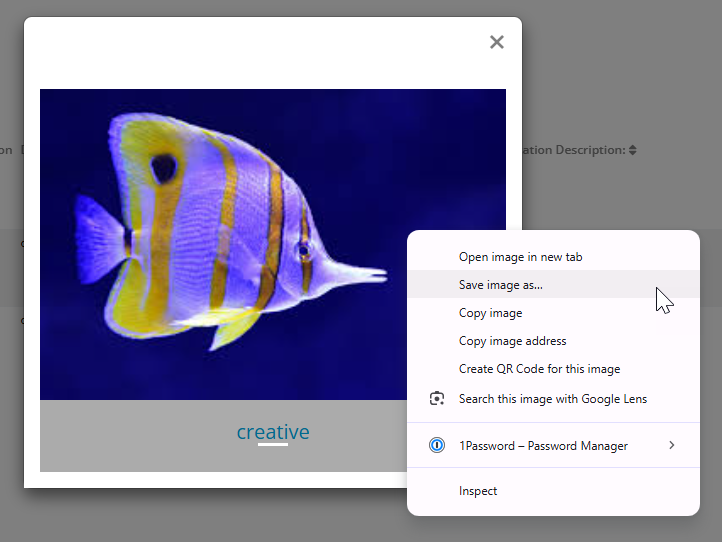Select Copy image address
Viewport: 722px width, 542px height.
click(512, 341)
